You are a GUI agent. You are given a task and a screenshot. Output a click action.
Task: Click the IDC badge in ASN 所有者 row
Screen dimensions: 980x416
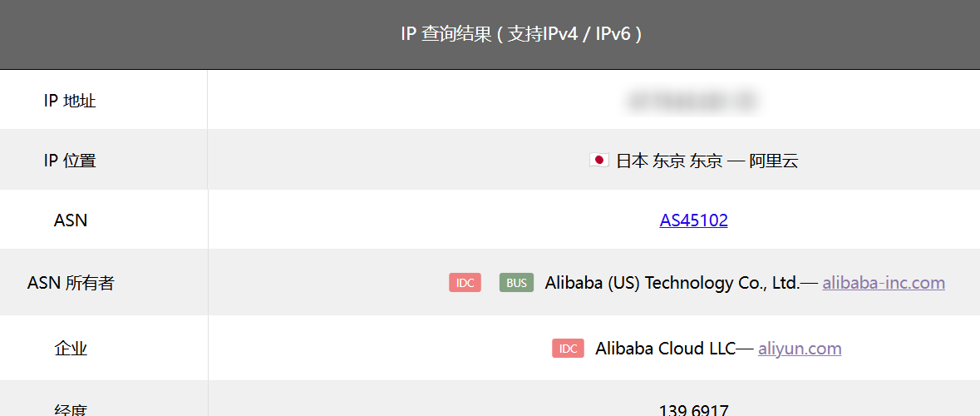pyautogui.click(x=465, y=283)
